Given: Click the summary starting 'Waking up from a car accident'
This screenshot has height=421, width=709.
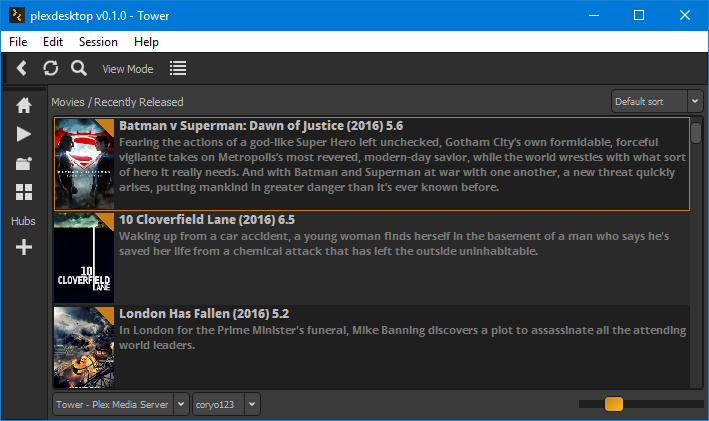Looking at the screenshot, I should 394,244.
